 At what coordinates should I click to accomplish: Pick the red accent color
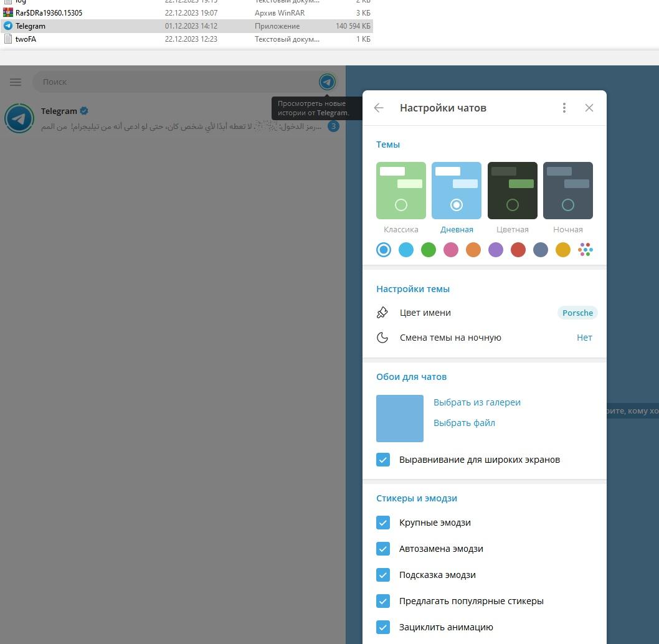(518, 250)
